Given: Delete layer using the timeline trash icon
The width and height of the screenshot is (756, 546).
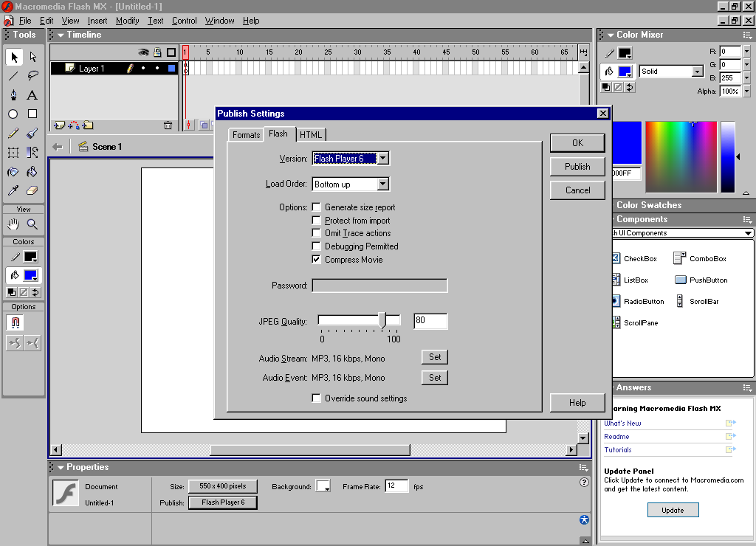Looking at the screenshot, I should [x=168, y=125].
